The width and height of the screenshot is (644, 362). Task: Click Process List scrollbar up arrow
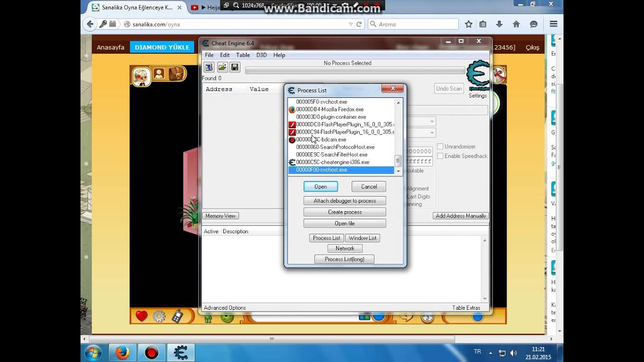[398, 103]
